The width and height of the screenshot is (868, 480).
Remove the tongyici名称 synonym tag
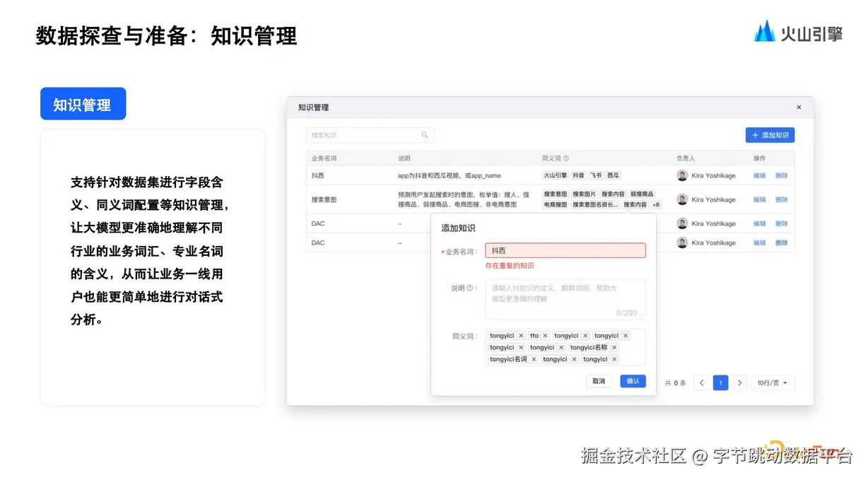pos(614,348)
